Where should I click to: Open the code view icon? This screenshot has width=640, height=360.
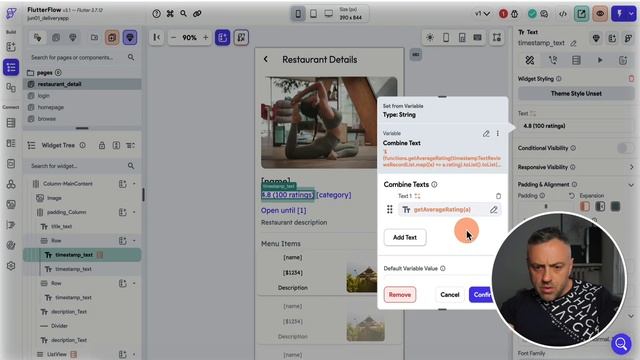pyautogui.click(x=563, y=14)
